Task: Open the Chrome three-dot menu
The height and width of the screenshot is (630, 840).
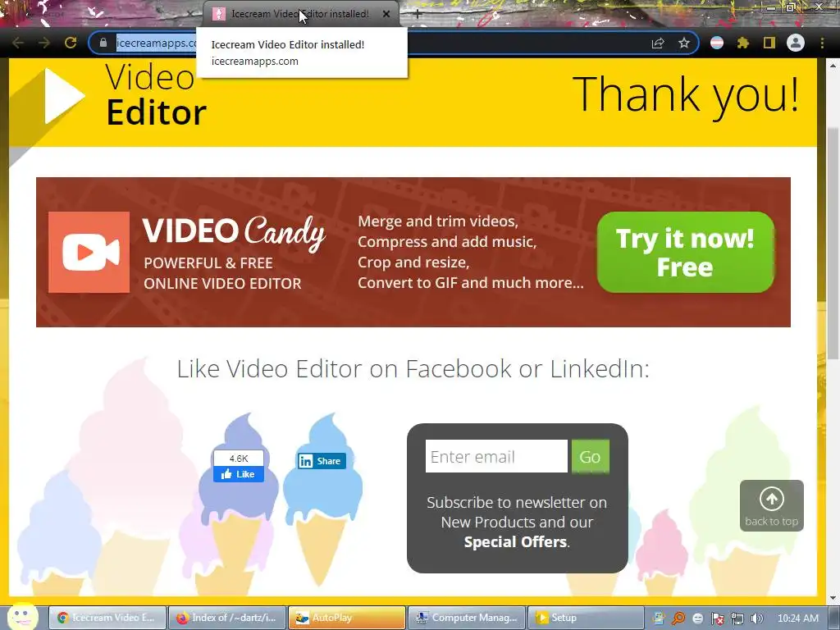Action: tap(822, 43)
